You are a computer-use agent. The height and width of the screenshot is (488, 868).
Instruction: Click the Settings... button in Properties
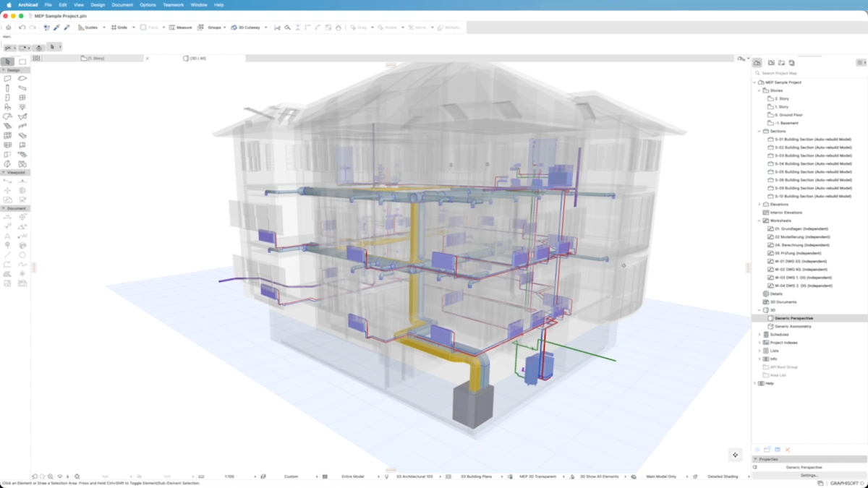click(x=809, y=475)
